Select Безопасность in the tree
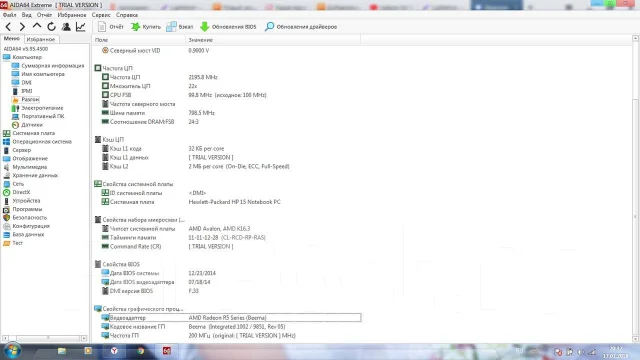This screenshot has height=360, width=640. (30, 218)
